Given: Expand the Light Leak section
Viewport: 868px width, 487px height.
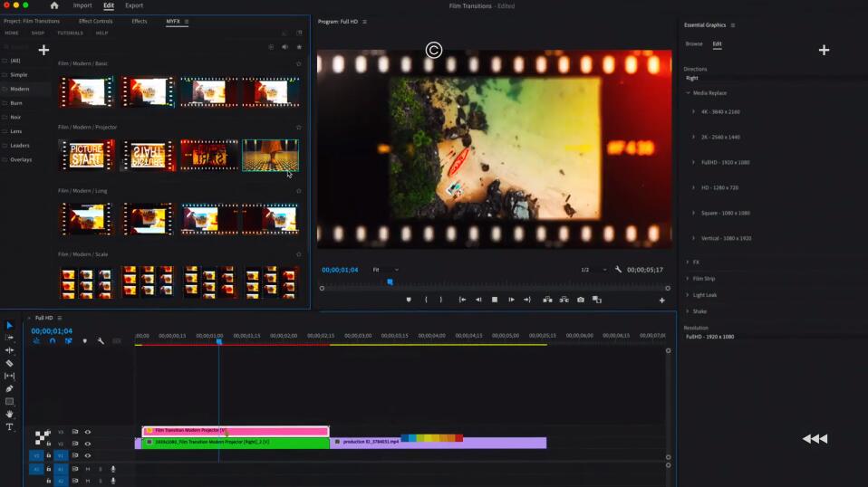Looking at the screenshot, I should click(704, 295).
